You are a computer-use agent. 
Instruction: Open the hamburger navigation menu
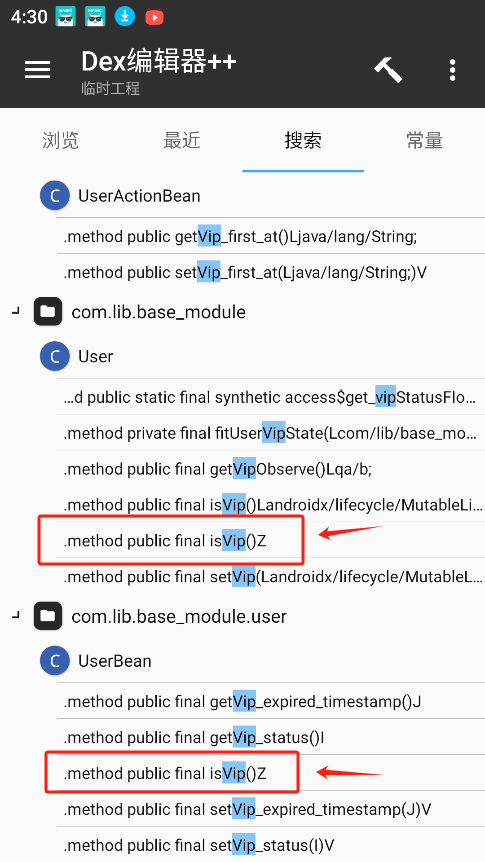(x=37, y=70)
